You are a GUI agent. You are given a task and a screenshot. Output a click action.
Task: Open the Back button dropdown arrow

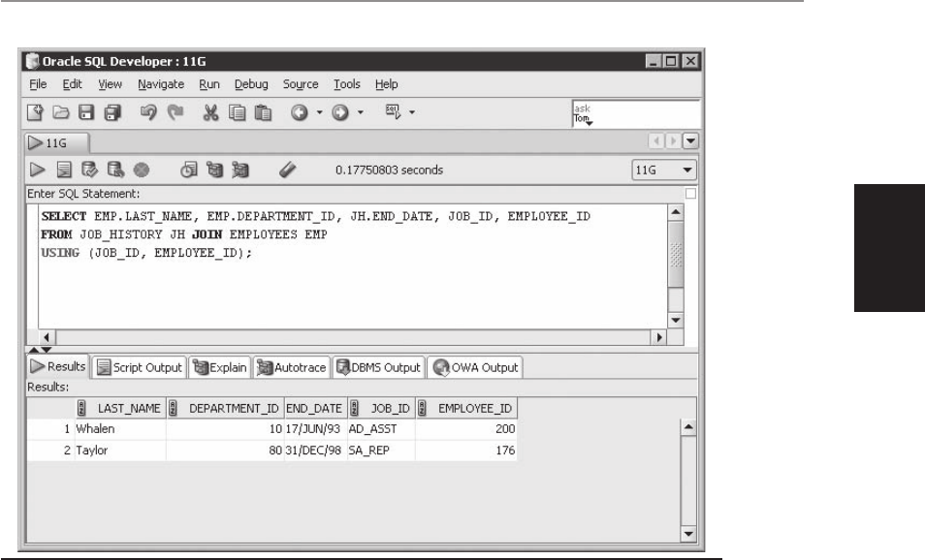319,112
